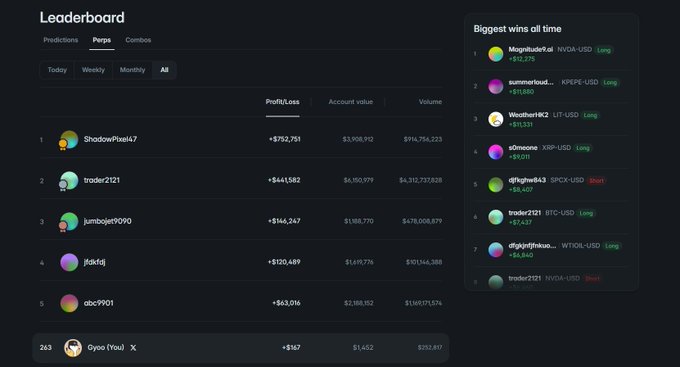Image resolution: width=680 pixels, height=367 pixels.
Task: Click Magnitude9.ai name in Biggest wins
Action: (x=531, y=49)
